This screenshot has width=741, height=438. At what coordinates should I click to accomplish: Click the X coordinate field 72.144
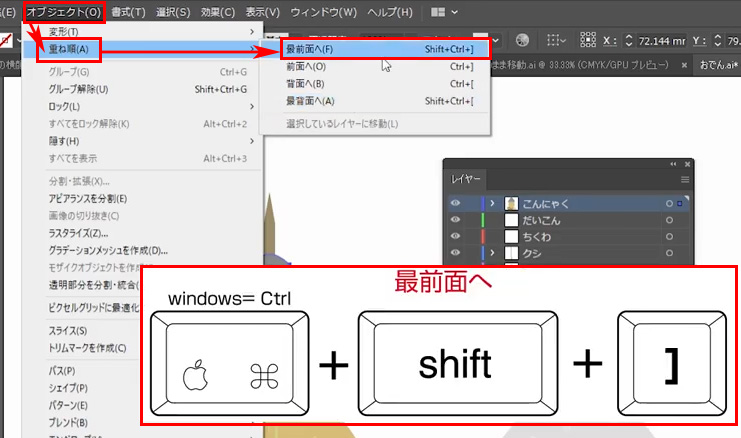pos(661,41)
